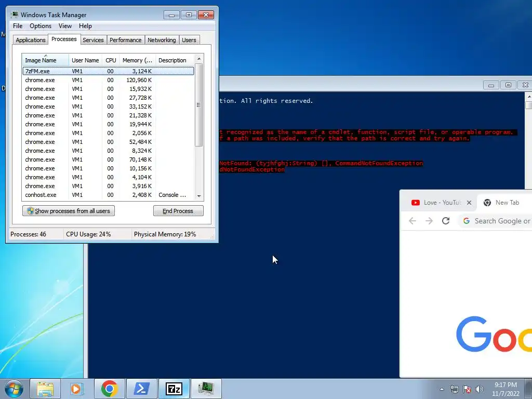Reload the Chrome page
The image size is (532, 399).
point(446,221)
